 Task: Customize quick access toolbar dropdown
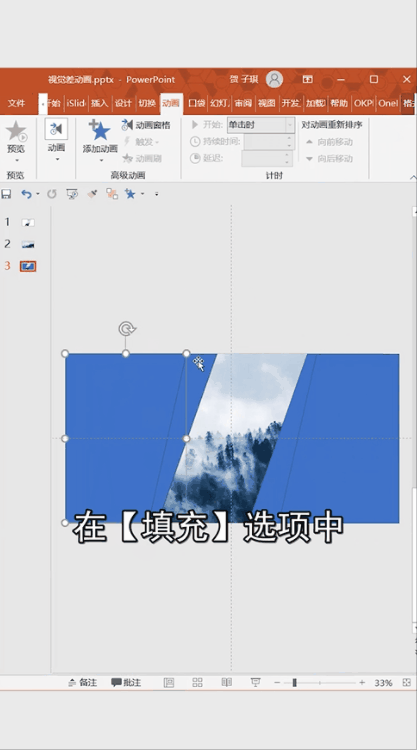click(156, 194)
